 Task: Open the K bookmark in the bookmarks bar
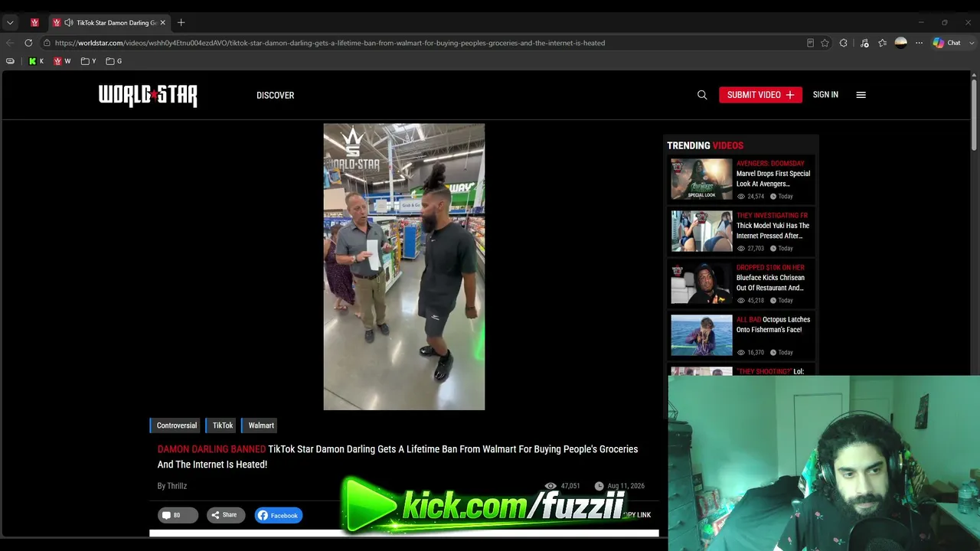pyautogui.click(x=36, y=61)
